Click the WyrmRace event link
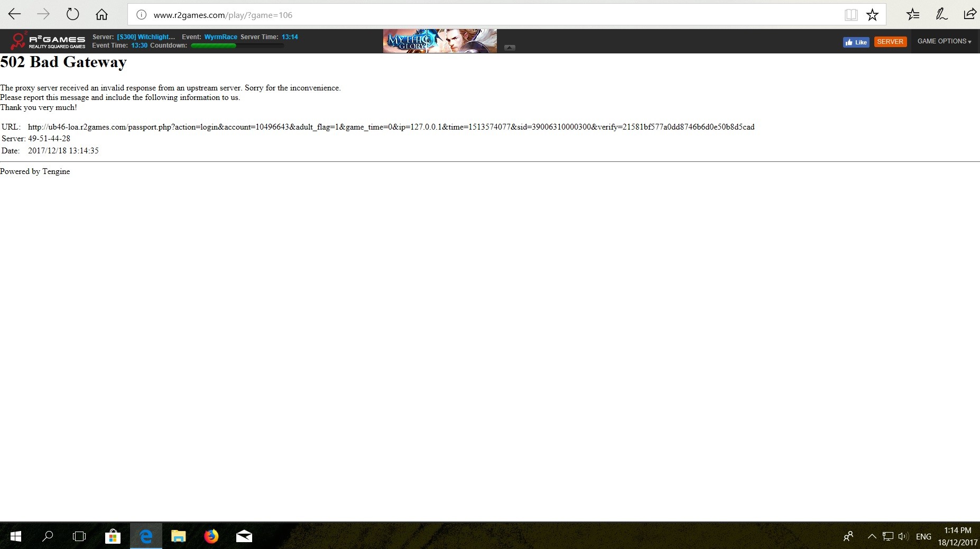980x549 pixels. [220, 37]
